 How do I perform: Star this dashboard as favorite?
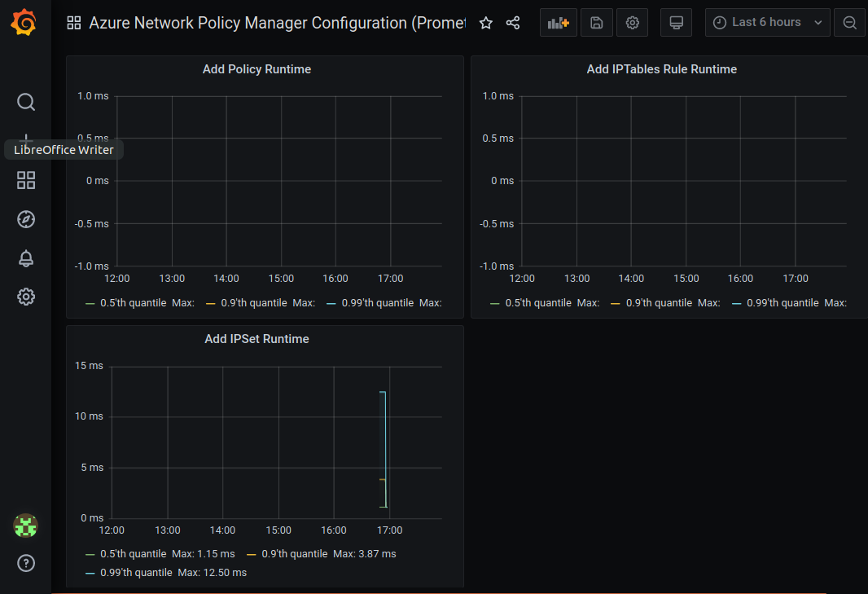(485, 23)
